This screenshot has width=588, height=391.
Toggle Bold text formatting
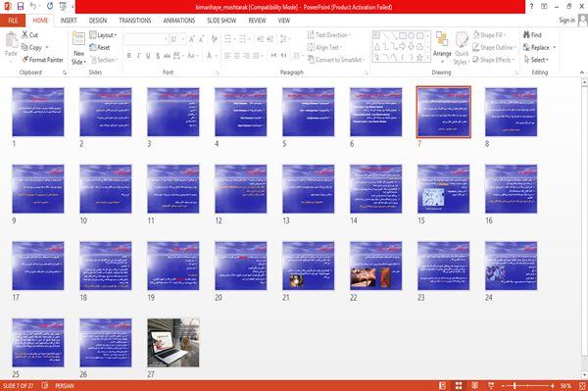pyautogui.click(x=129, y=56)
